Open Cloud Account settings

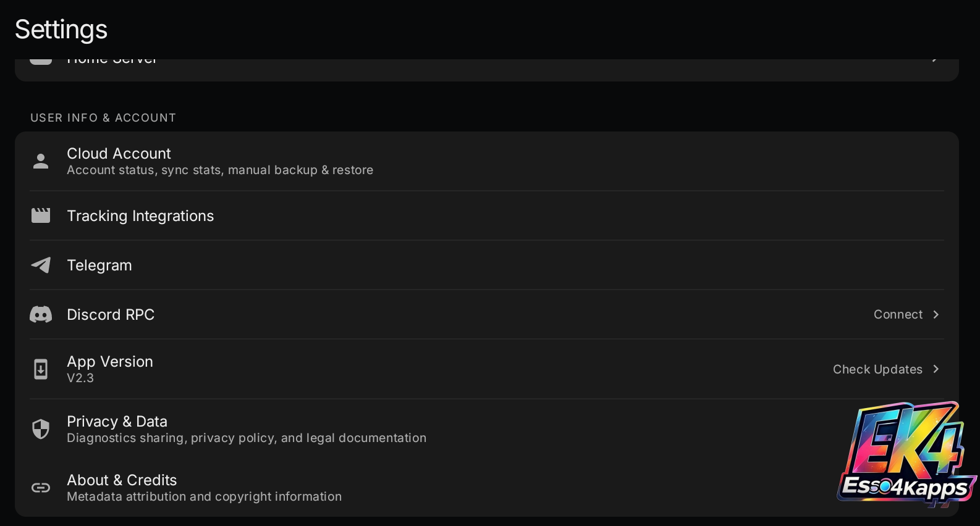click(487, 161)
